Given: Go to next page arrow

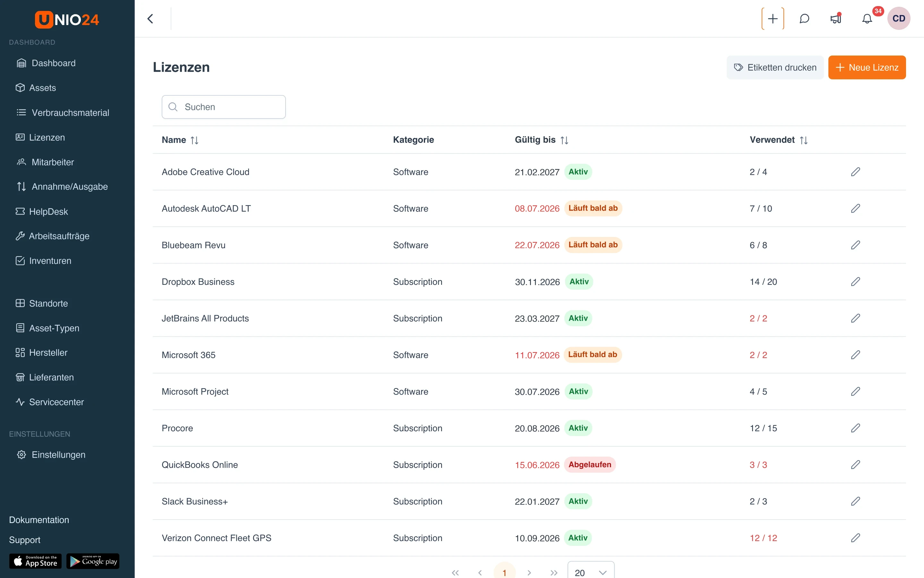Looking at the screenshot, I should 529,572.
